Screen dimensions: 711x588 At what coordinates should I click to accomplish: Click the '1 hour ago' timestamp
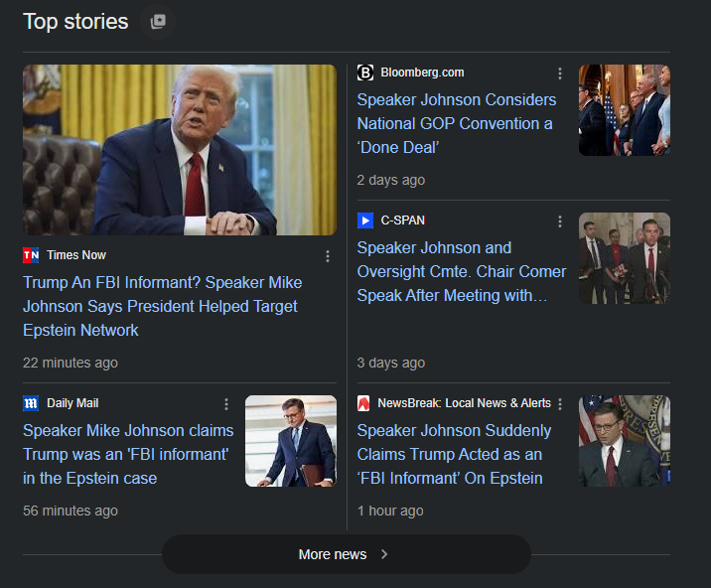(x=390, y=511)
